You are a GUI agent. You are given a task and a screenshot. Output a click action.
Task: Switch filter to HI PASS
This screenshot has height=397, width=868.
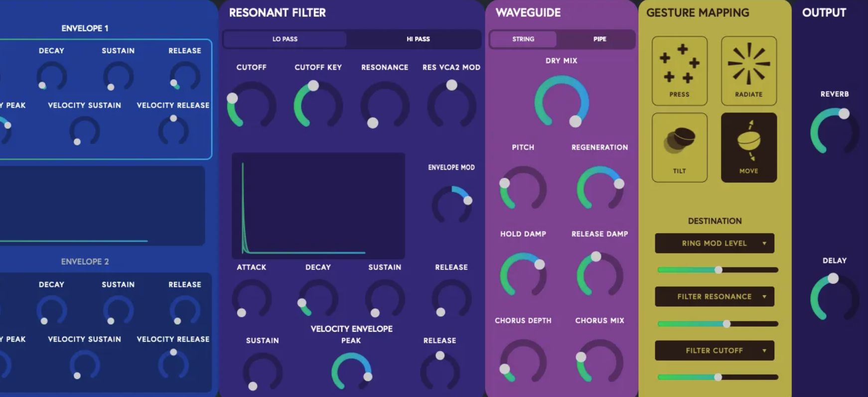pos(418,39)
